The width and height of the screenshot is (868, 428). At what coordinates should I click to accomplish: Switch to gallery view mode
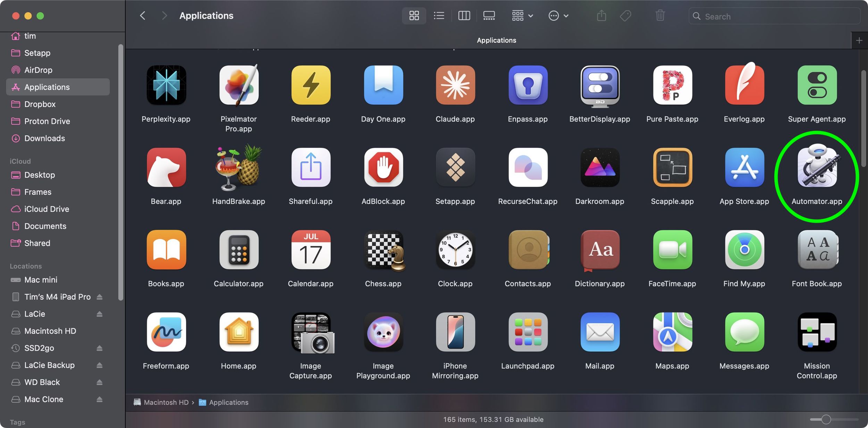pos(490,16)
